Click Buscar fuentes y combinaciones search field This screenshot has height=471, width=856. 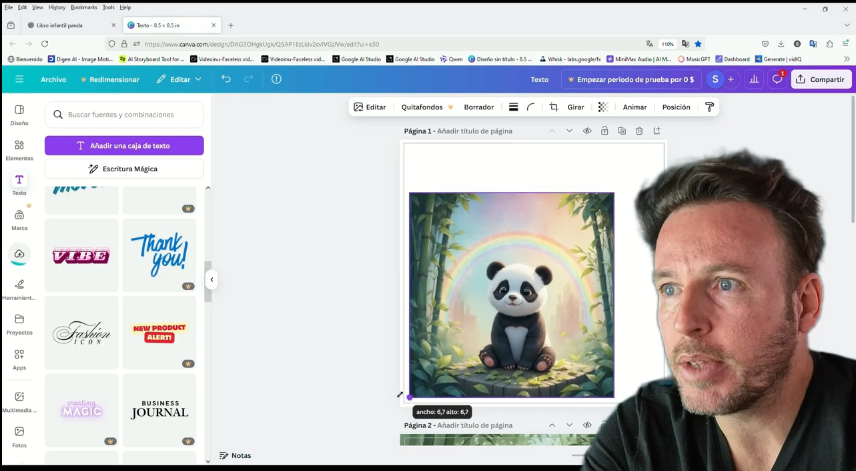[x=124, y=115]
